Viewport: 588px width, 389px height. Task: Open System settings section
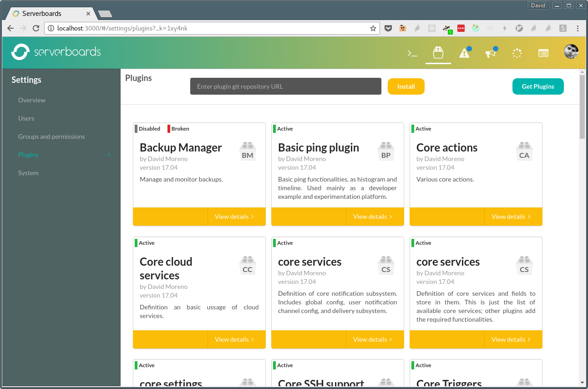coord(28,173)
